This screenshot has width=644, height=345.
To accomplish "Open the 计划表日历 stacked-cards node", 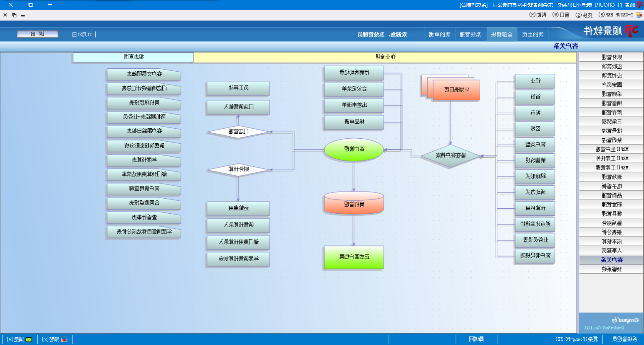I will click(456, 90).
